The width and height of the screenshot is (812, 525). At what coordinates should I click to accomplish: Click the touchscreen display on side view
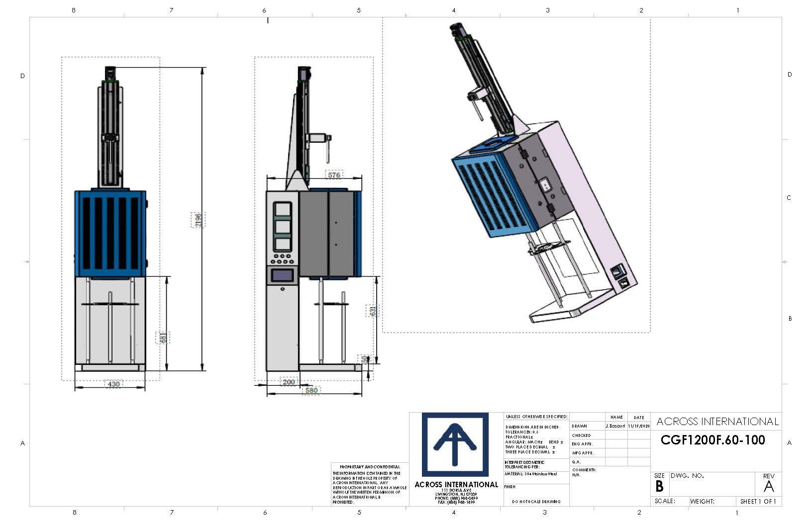pyautogui.click(x=283, y=275)
